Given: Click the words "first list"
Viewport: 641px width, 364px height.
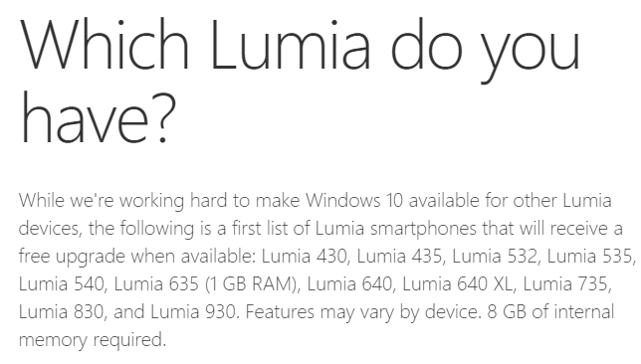Looking at the screenshot, I should click(260, 229).
